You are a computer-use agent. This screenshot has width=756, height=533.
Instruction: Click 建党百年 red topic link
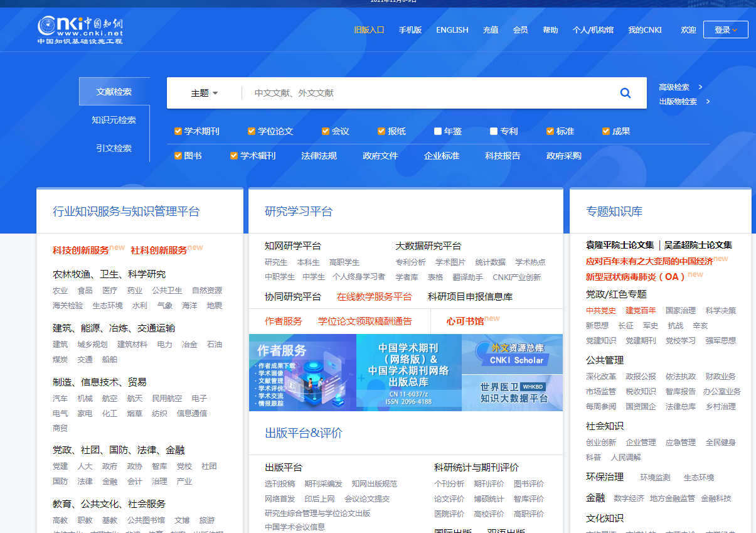pyautogui.click(x=641, y=310)
